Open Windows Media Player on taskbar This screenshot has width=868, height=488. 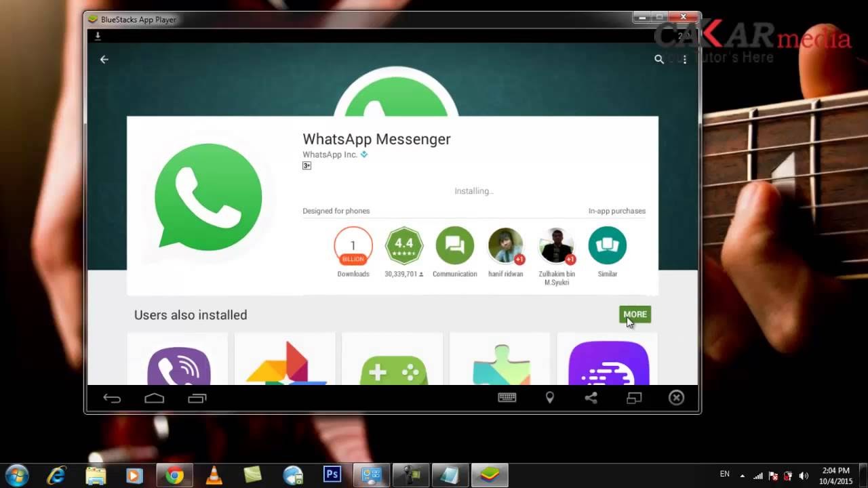tap(134, 475)
